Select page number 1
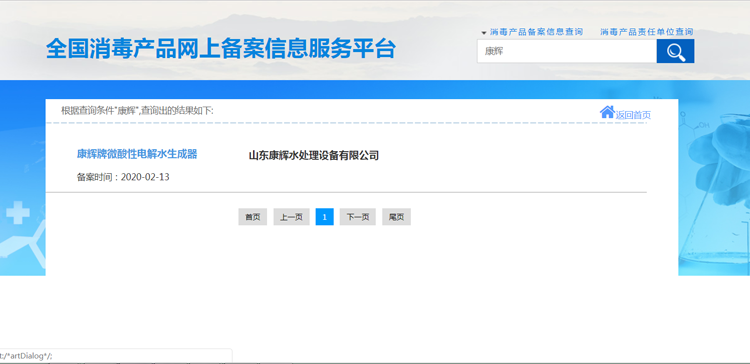This screenshot has height=364, width=750. pos(324,217)
